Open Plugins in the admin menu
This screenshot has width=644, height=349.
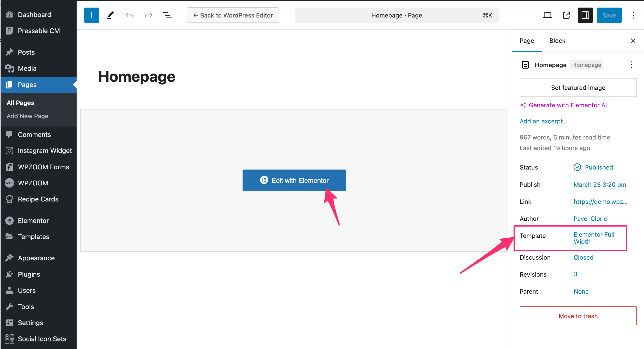pyautogui.click(x=39, y=274)
